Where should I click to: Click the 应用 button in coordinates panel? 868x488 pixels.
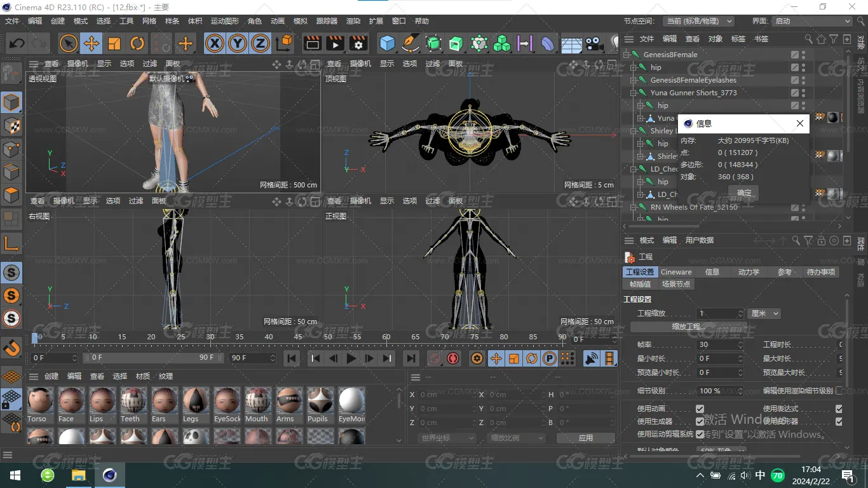coord(585,438)
